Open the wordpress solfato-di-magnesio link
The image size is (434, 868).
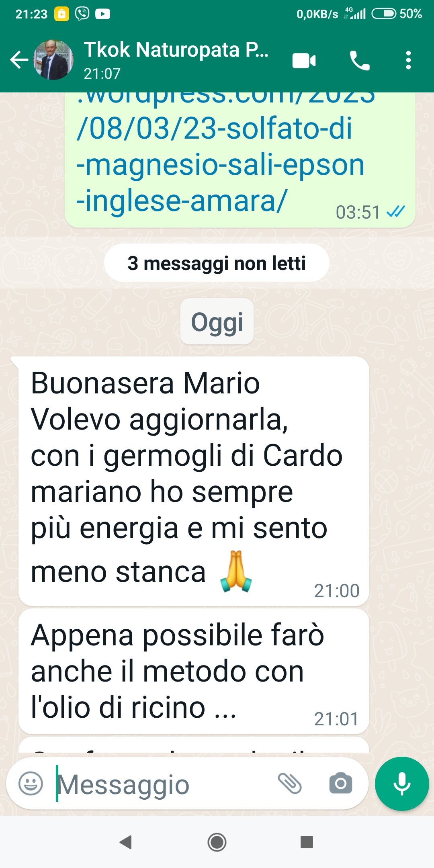point(220,155)
